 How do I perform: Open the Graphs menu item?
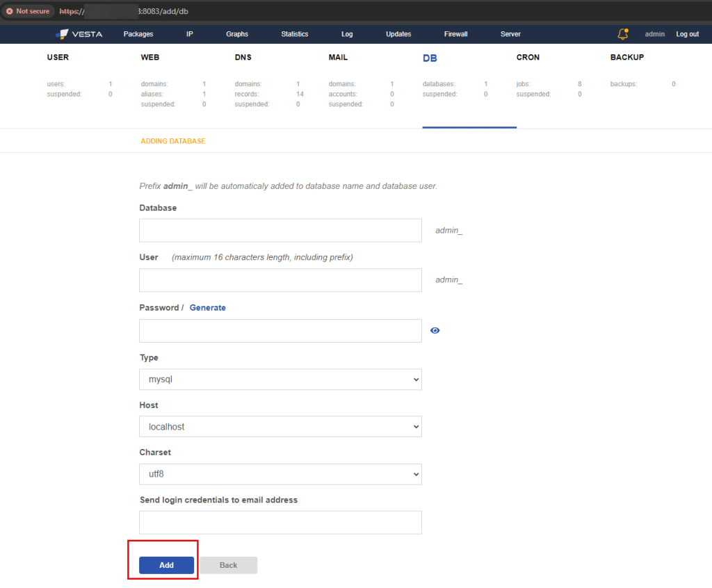pos(237,34)
